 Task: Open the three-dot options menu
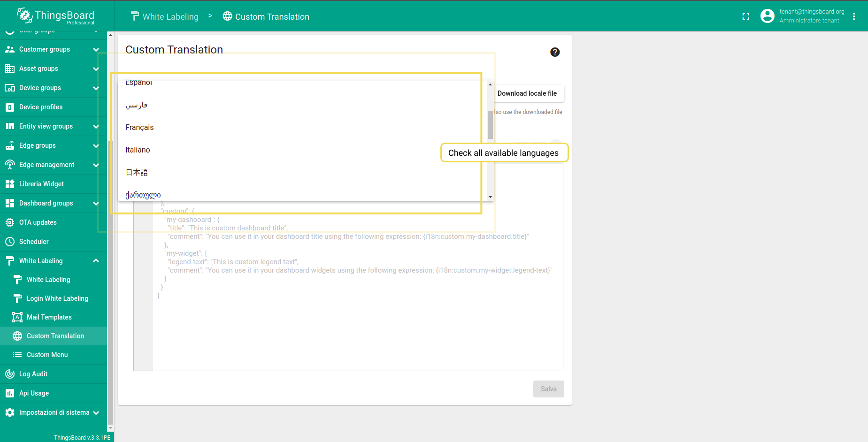(854, 16)
